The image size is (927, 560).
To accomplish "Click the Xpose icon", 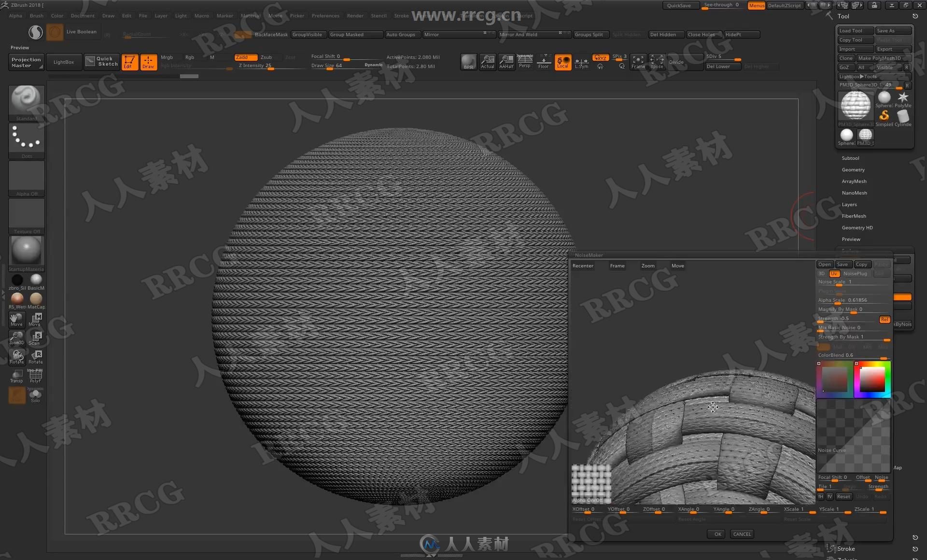I will tap(657, 62).
